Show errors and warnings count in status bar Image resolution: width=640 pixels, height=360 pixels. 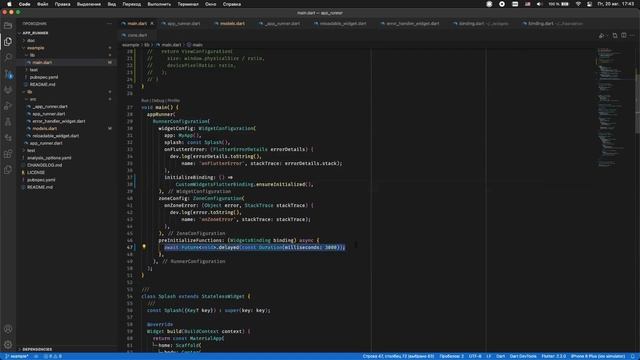pyautogui.click(x=53, y=356)
